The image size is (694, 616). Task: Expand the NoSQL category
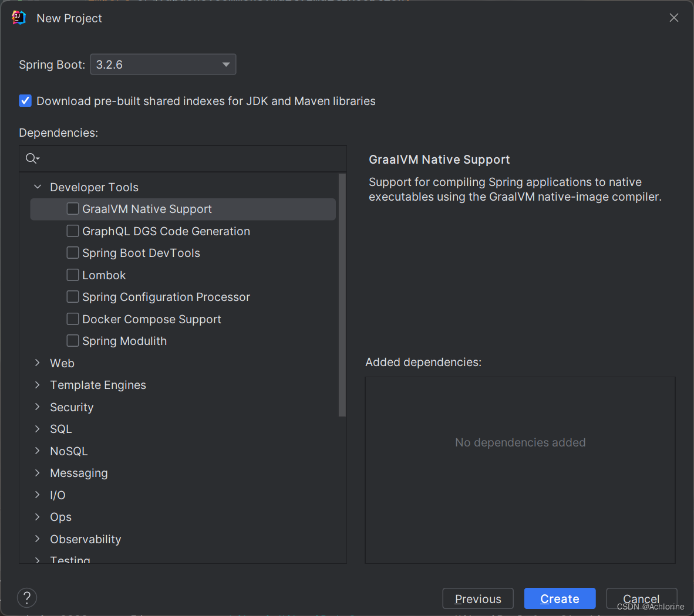pyautogui.click(x=38, y=451)
